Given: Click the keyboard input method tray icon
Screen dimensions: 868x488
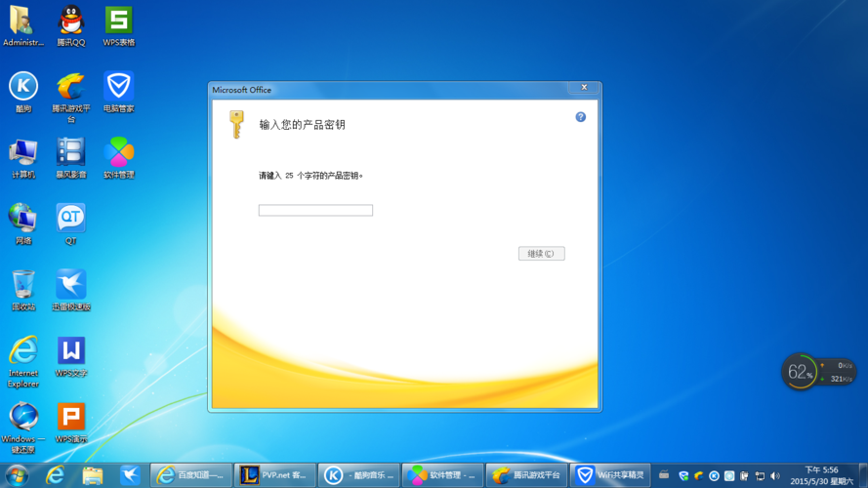Looking at the screenshot, I should point(664,475).
